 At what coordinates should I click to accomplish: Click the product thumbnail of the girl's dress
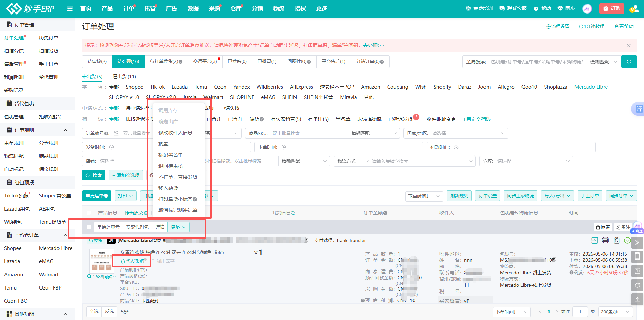coord(102,260)
